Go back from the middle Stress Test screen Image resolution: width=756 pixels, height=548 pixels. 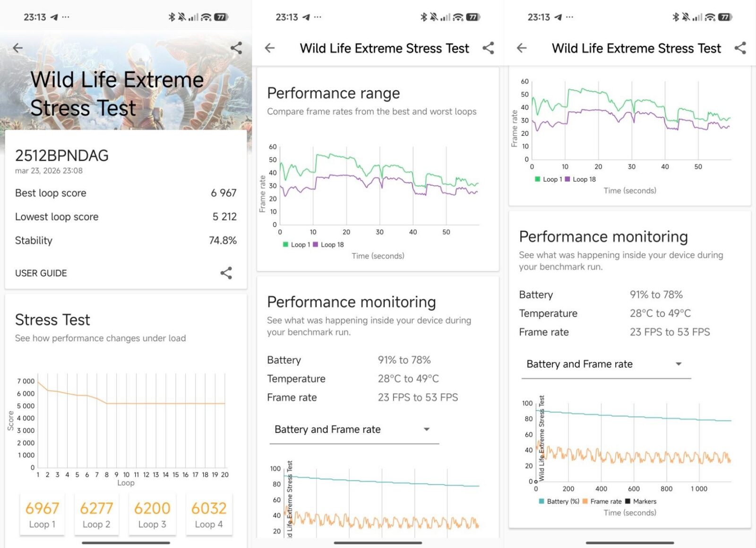coord(270,48)
